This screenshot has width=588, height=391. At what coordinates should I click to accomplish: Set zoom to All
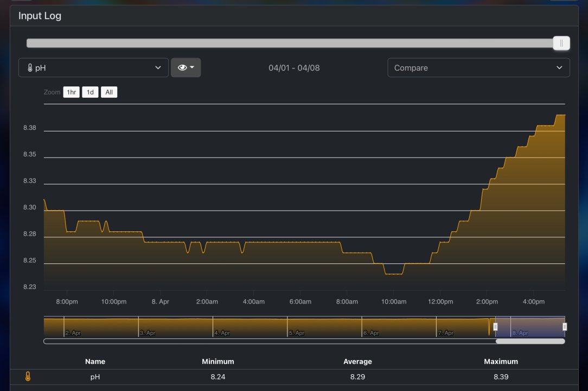[x=109, y=92]
